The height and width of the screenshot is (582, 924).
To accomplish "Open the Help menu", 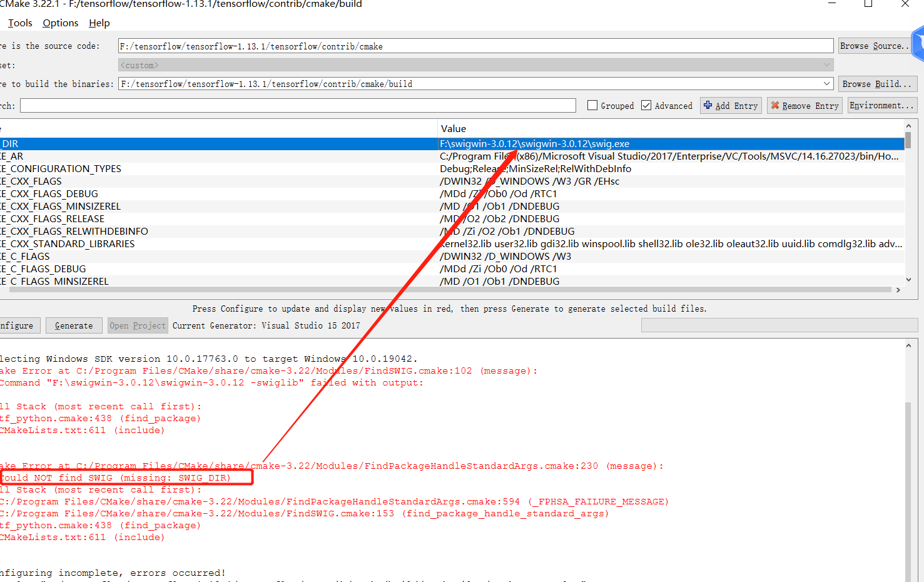I will tap(99, 23).
